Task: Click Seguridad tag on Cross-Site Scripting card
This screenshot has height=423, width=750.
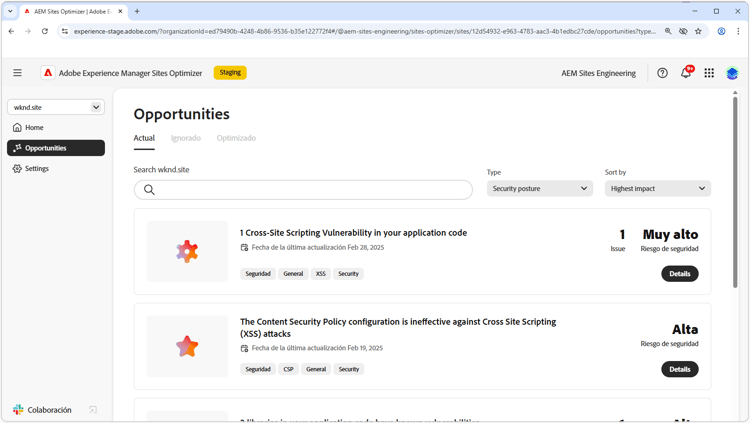Action: point(258,274)
